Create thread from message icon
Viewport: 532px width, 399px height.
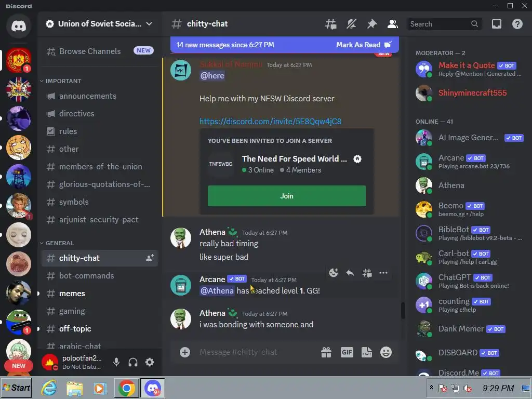[367, 273]
